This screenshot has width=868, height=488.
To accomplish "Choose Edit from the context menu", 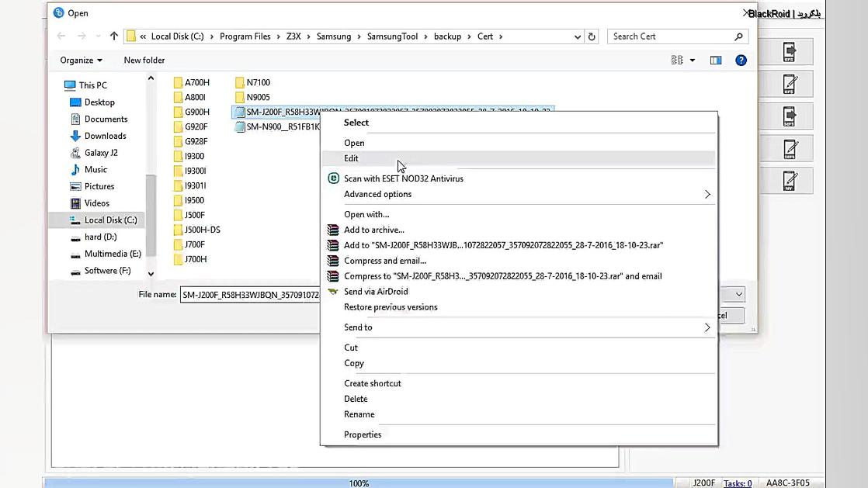I will click(x=352, y=158).
